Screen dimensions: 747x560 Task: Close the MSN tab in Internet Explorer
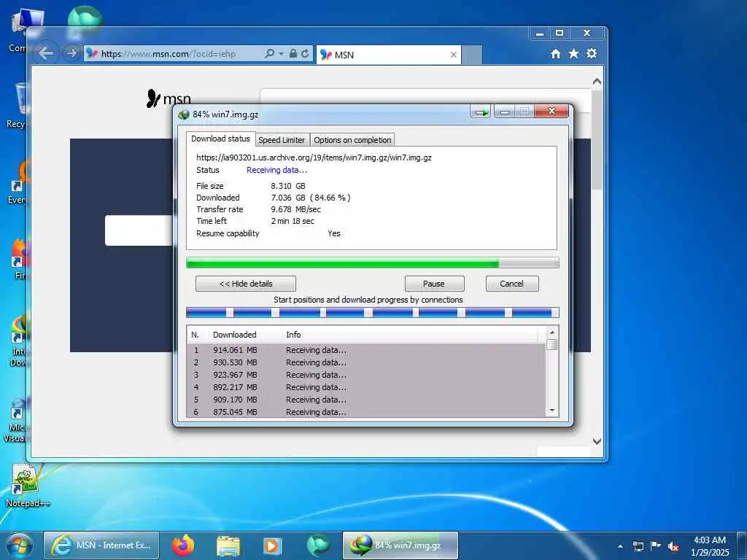(454, 55)
